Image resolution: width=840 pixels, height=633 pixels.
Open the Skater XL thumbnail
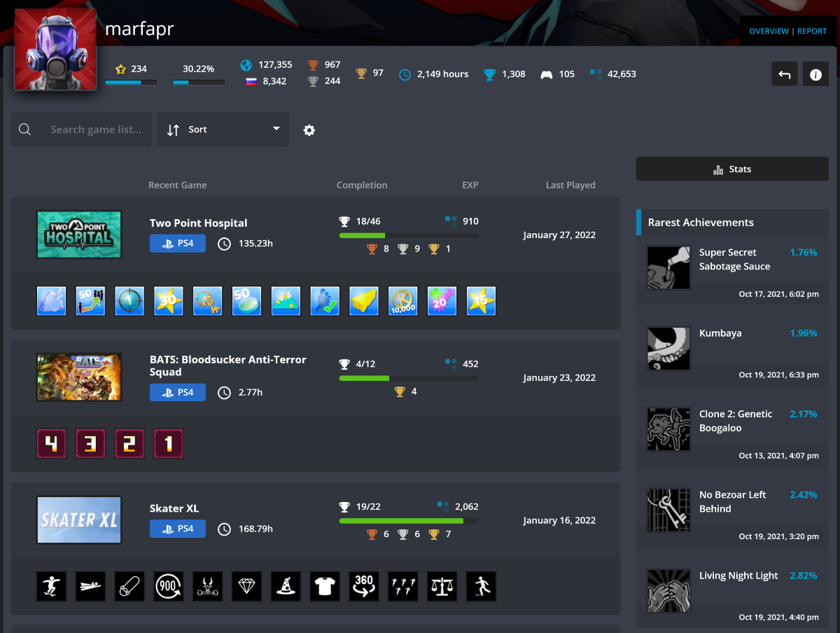point(79,520)
